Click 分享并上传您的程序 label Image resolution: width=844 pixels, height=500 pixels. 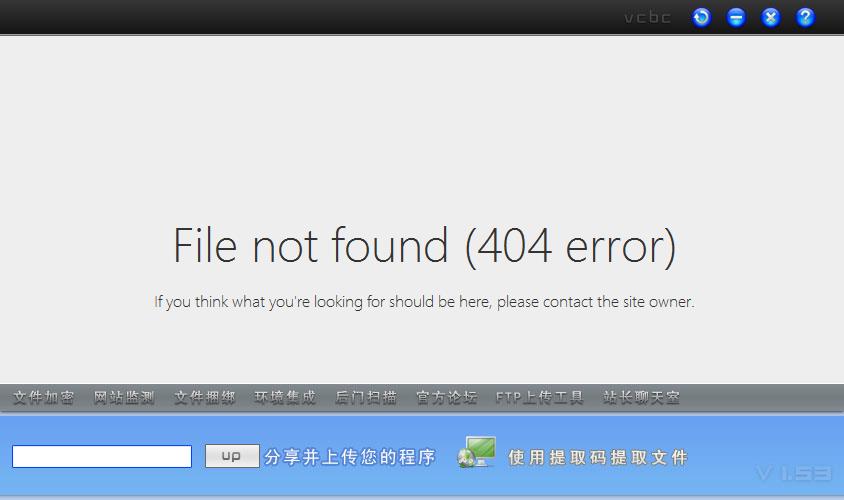349,457
